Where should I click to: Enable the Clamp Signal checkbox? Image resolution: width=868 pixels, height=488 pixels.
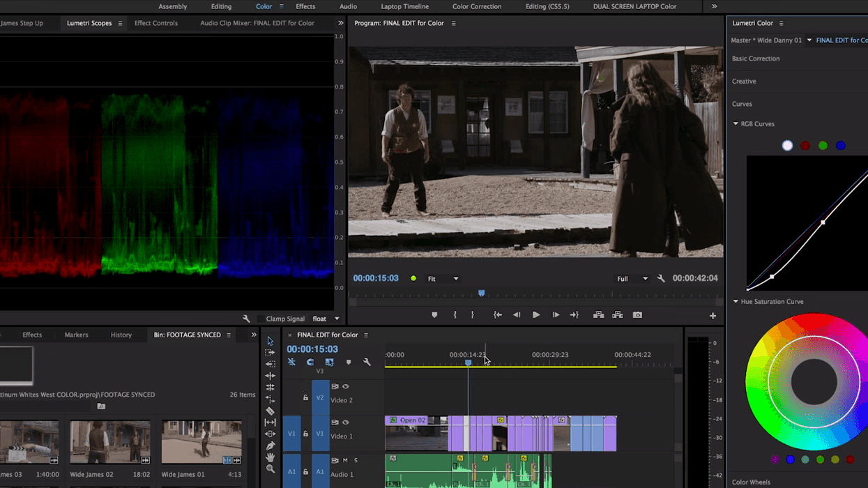pos(260,319)
